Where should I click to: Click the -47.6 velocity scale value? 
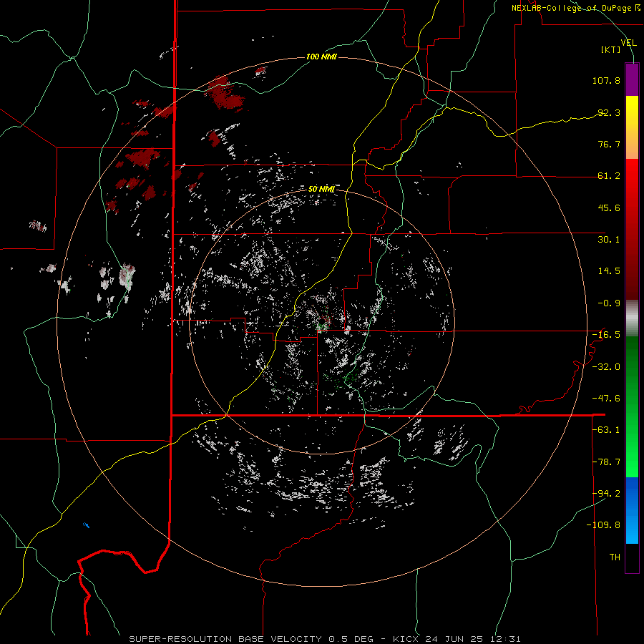click(606, 399)
